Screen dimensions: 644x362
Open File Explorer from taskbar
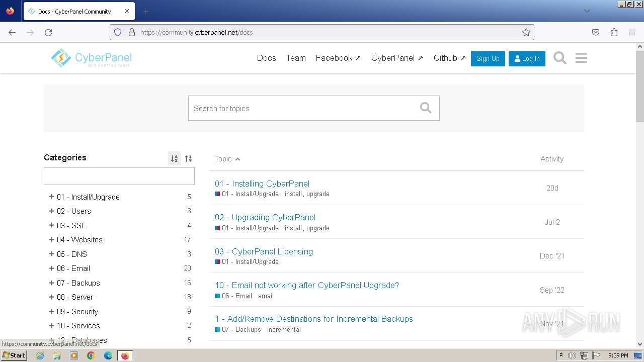(57, 355)
